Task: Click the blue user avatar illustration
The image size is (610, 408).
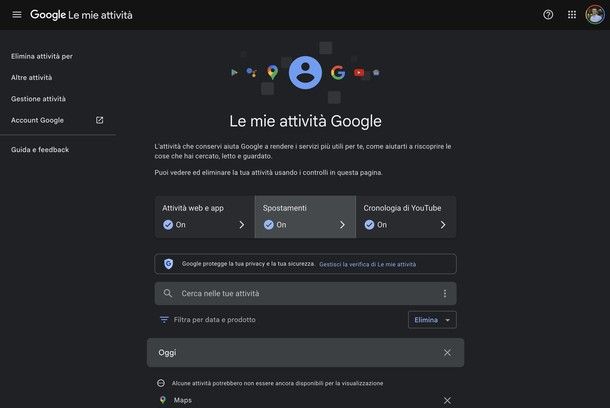Action: pos(305,73)
